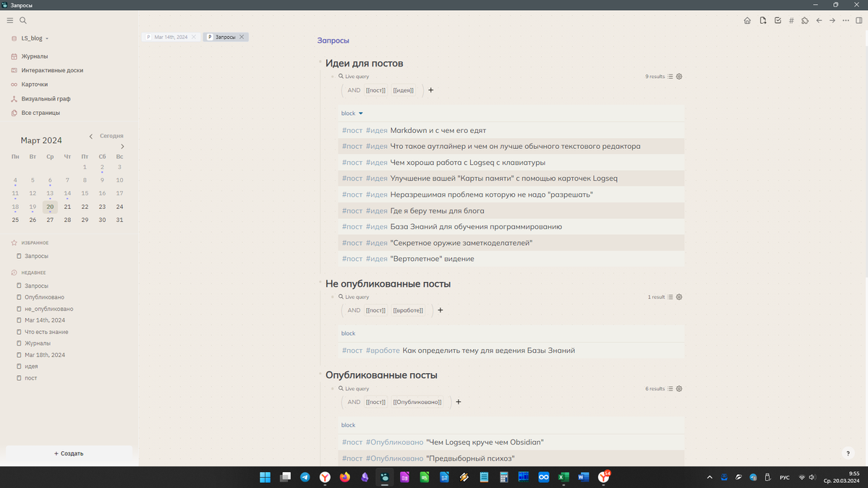Open result Где я беру темы для блога
Image resolution: width=868 pixels, height=488 pixels.
tap(438, 211)
